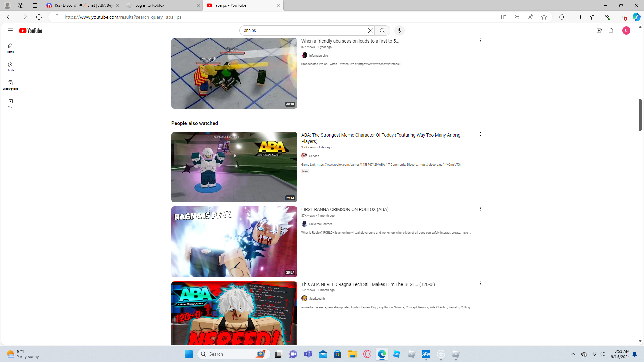This screenshot has width=644, height=362.
Task: Open Home in the YouTube sidebar
Action: [x=10, y=48]
